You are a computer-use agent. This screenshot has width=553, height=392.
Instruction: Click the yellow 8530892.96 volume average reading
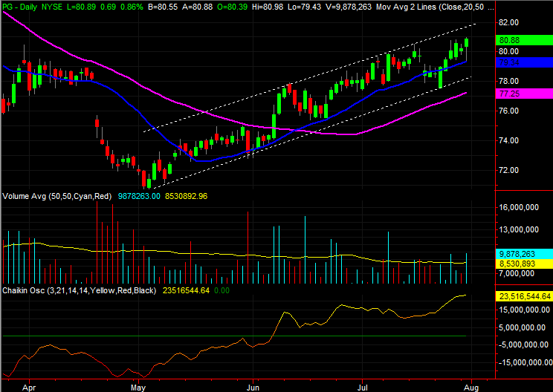point(187,196)
